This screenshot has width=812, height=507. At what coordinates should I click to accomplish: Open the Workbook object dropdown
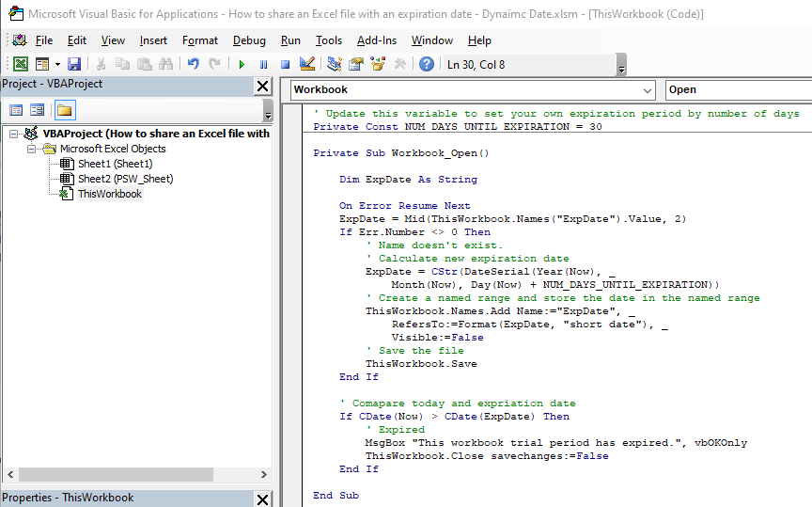647,90
